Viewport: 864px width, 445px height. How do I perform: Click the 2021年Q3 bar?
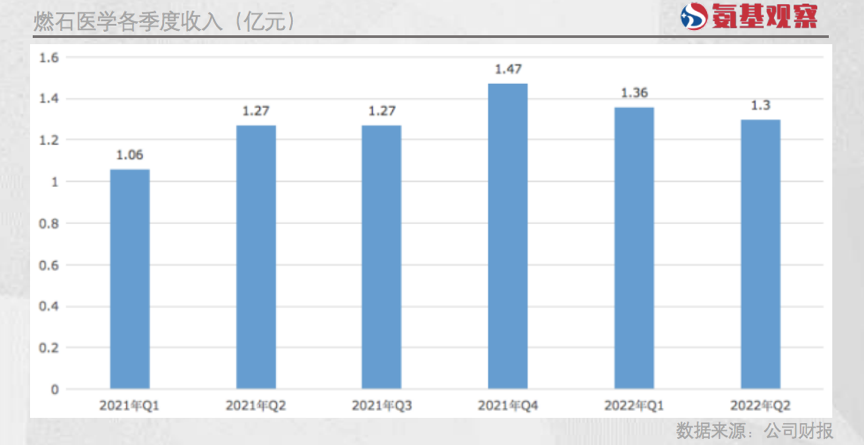[x=381, y=257]
